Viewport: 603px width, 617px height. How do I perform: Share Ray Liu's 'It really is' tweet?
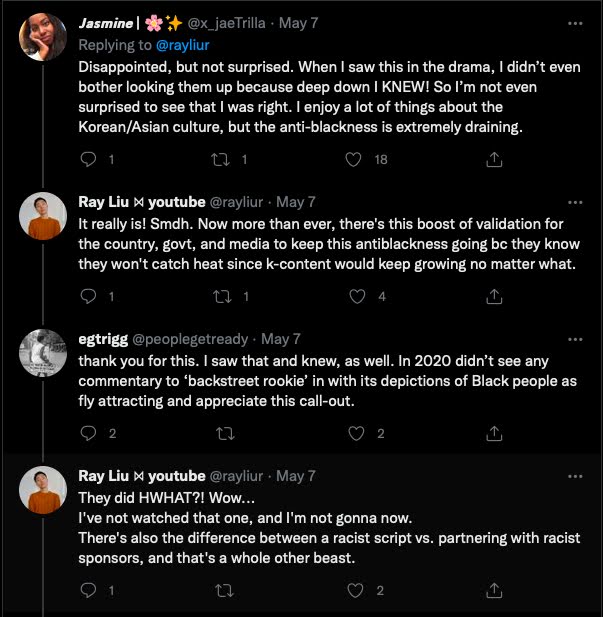point(493,296)
